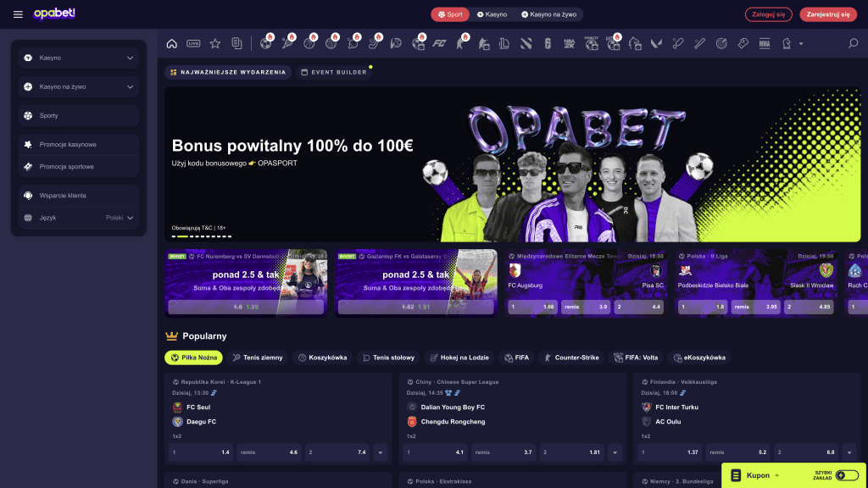Open the Bonus powitalny banner
This screenshot has width=868, height=488.
[x=513, y=164]
